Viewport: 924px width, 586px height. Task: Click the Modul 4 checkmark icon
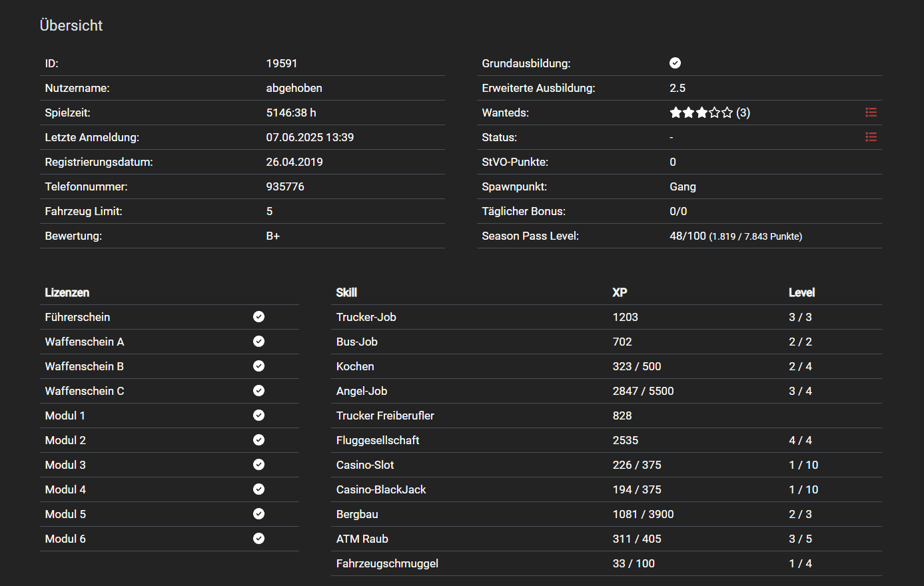[x=259, y=489]
